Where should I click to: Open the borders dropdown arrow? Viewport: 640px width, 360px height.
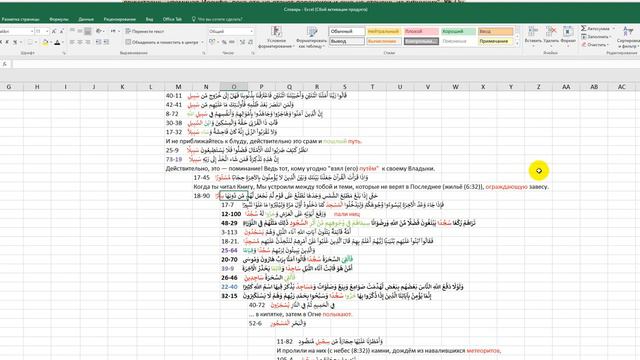tap(36, 42)
